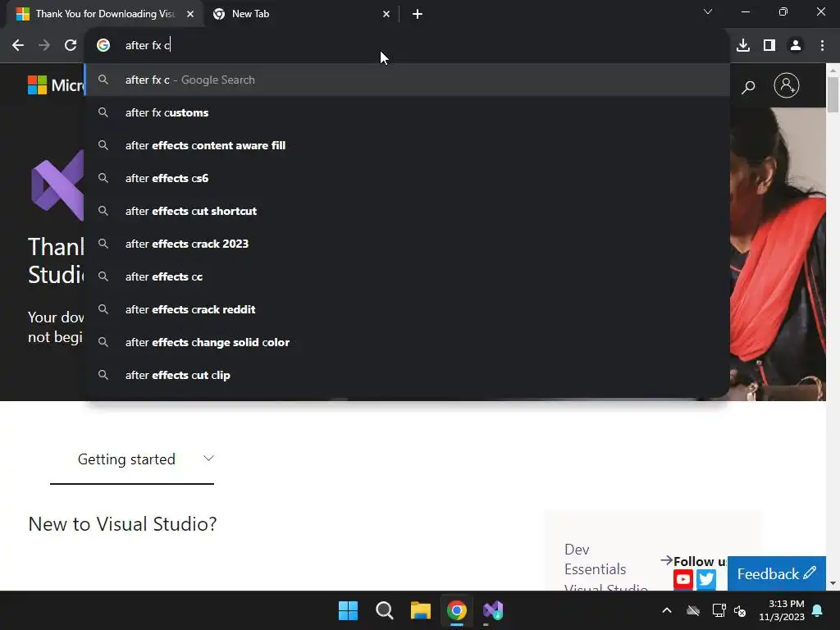
Task: Click the address bar text field
Action: pos(407,46)
